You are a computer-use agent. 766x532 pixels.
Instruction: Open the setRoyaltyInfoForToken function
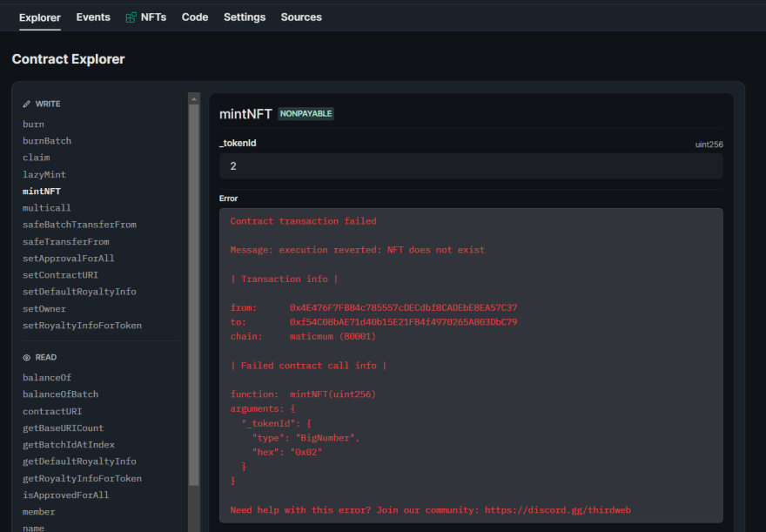(x=82, y=326)
